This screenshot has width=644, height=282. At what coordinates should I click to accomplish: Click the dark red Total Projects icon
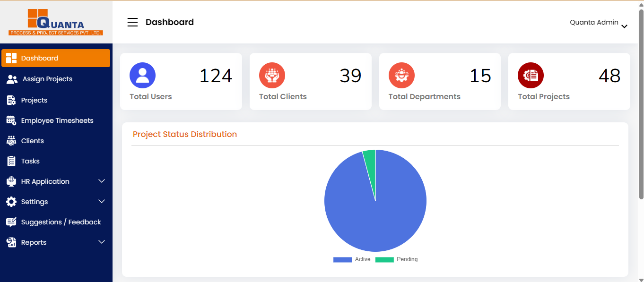tap(531, 75)
